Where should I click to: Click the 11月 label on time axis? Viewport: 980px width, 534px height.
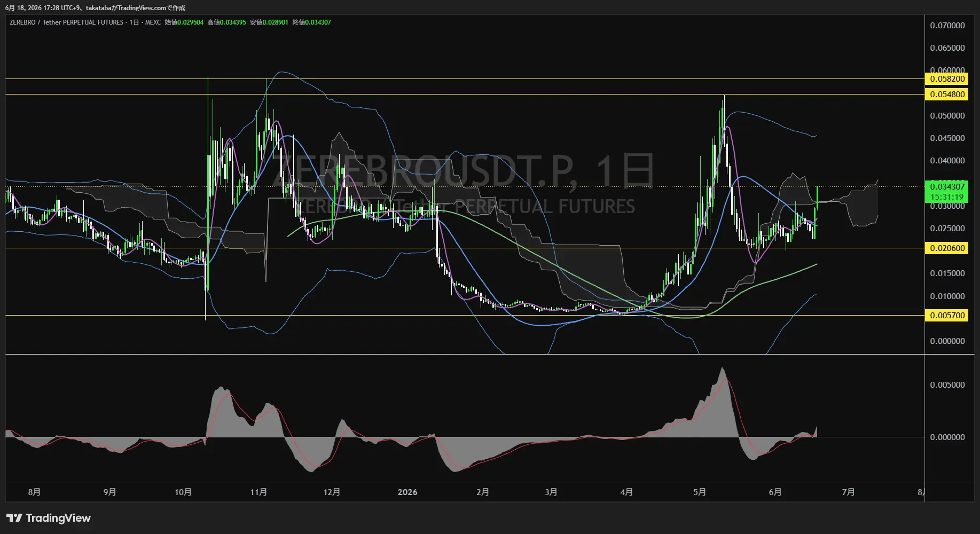pyautogui.click(x=258, y=492)
